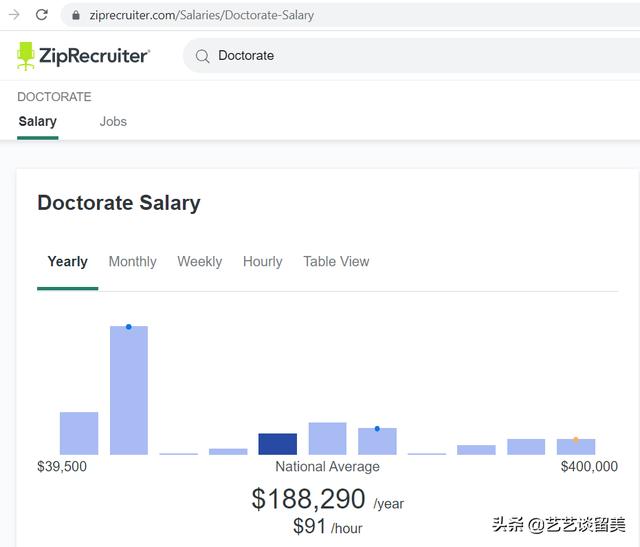640x547 pixels.
Task: Click the padlock site security icon
Action: (x=75, y=16)
